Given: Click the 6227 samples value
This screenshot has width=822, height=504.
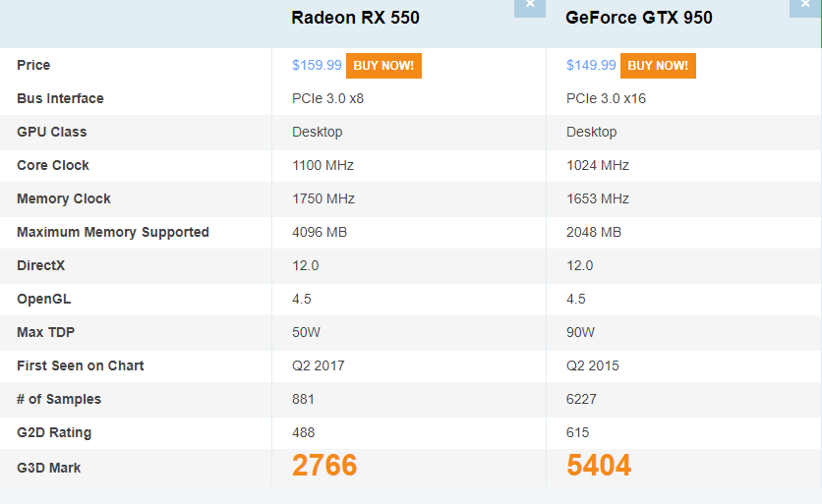Looking at the screenshot, I should [x=581, y=399].
